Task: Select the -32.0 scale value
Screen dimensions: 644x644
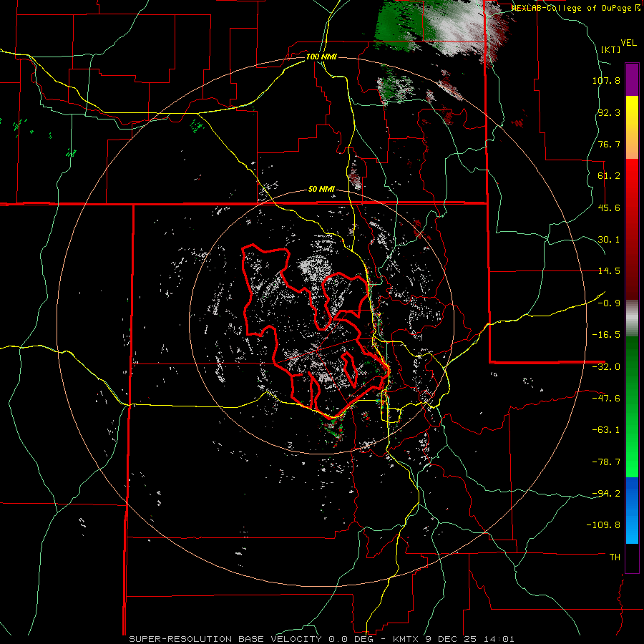Action: pos(606,367)
